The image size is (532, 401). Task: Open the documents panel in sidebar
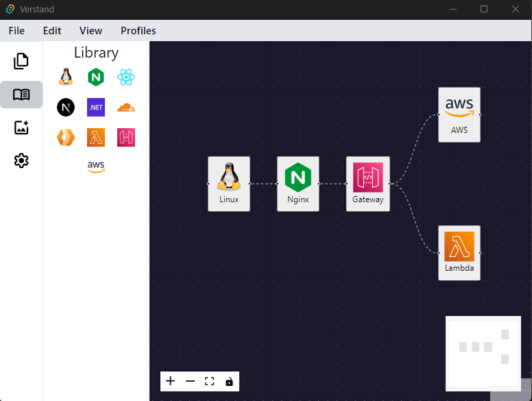coord(21,61)
